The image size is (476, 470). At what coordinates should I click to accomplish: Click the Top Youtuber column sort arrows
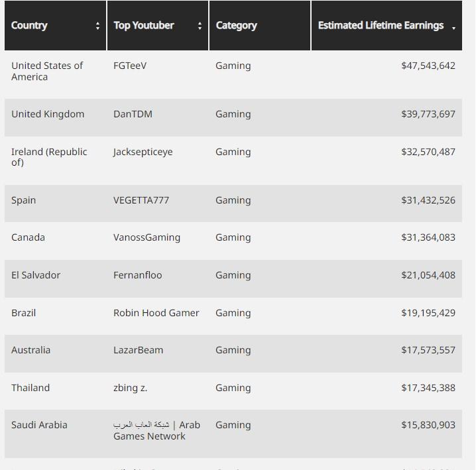(200, 26)
